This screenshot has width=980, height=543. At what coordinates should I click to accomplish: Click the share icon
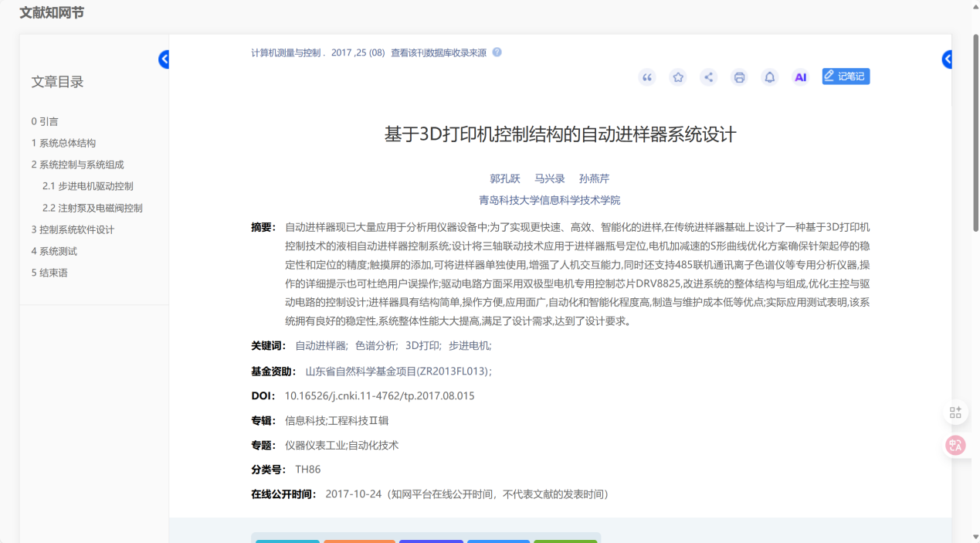pyautogui.click(x=708, y=77)
